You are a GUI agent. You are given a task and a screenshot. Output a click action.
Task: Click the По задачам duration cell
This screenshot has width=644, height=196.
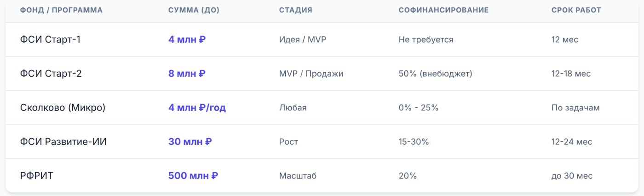(x=575, y=108)
